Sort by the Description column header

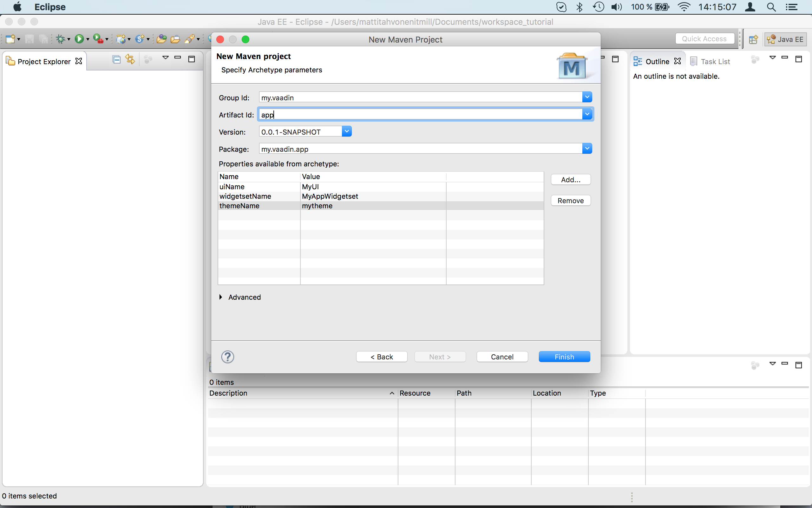pos(302,393)
